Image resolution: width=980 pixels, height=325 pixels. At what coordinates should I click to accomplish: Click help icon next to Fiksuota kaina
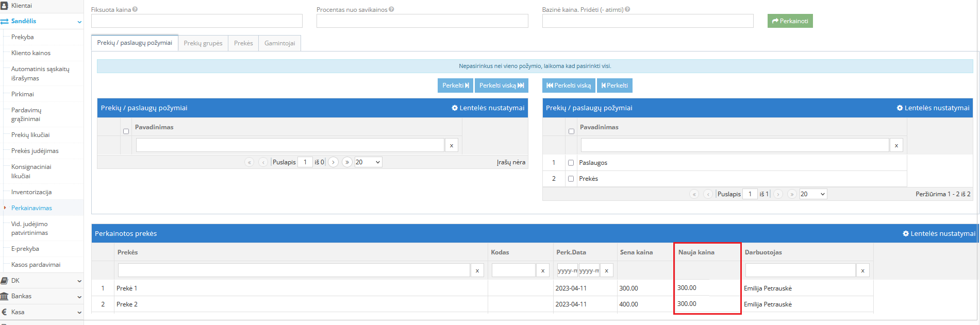(x=135, y=9)
